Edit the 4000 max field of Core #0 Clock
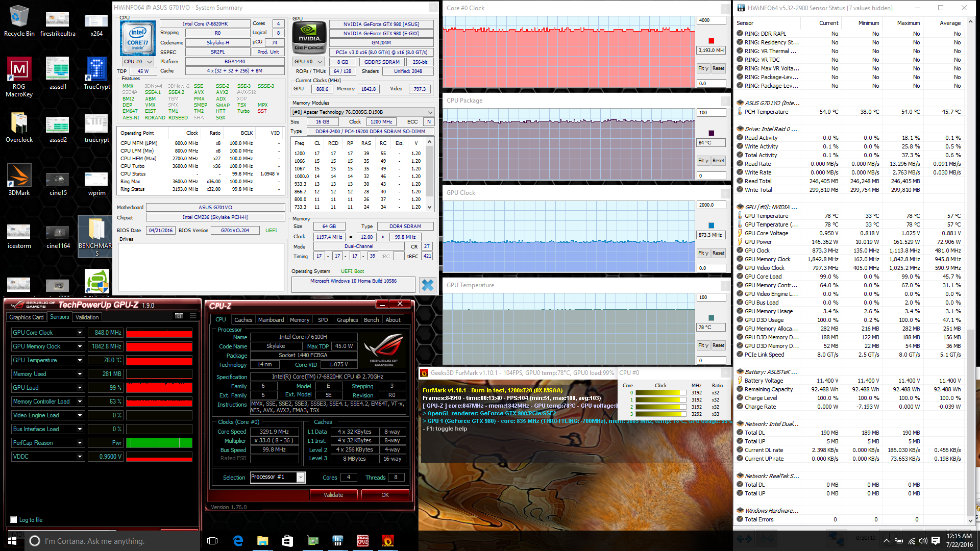This screenshot has height=551, width=980. (x=711, y=20)
